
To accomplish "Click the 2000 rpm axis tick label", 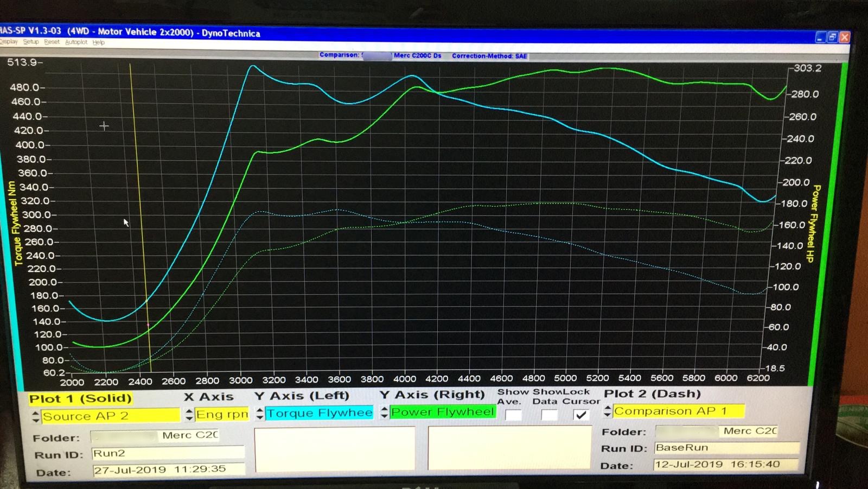I will point(72,382).
